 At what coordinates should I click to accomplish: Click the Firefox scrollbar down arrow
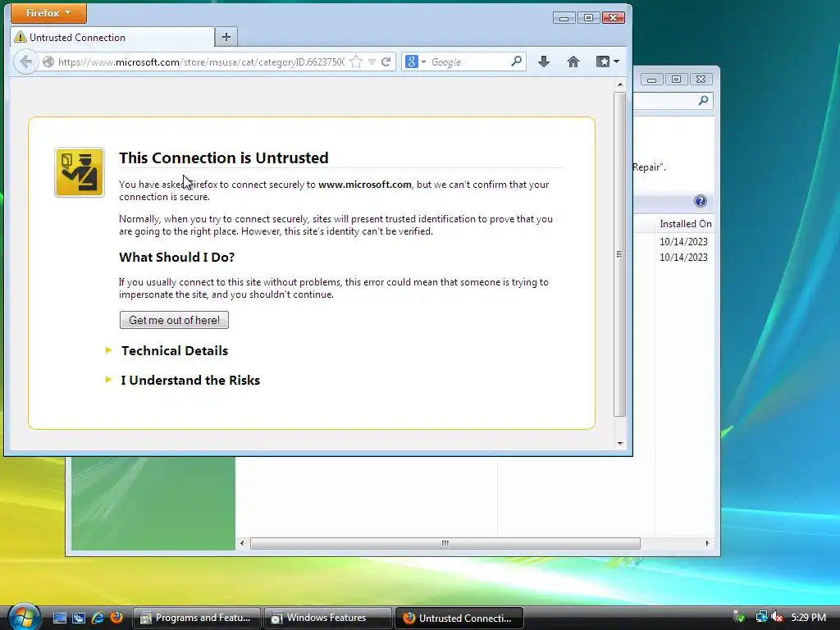[620, 444]
